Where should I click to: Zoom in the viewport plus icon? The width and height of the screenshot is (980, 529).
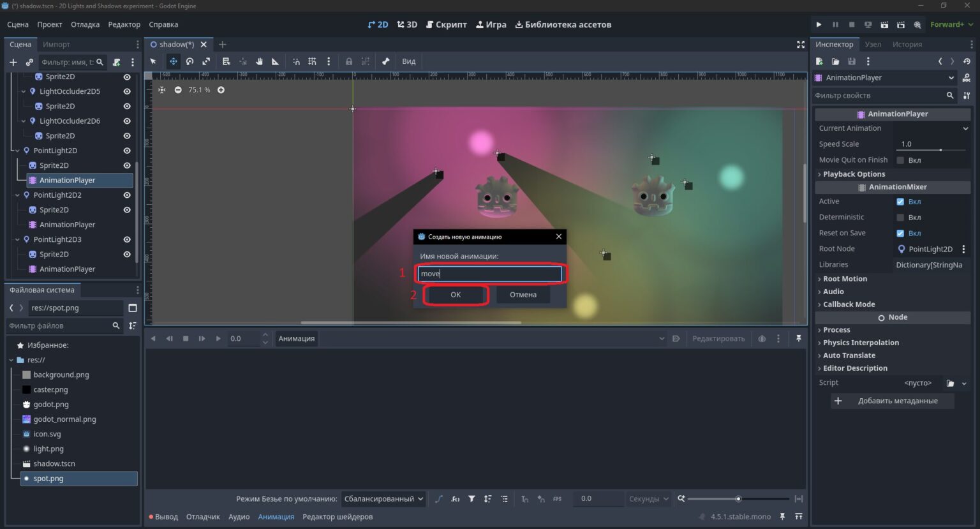point(221,90)
